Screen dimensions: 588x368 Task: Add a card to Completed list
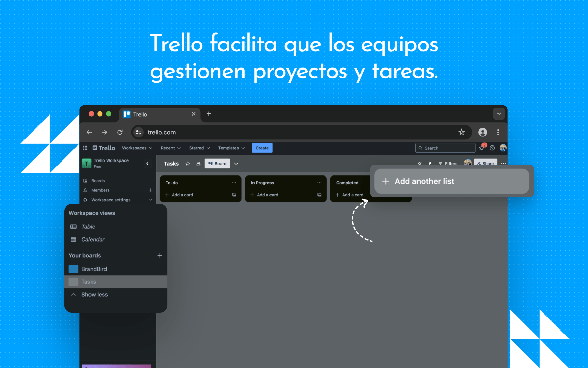tap(349, 195)
